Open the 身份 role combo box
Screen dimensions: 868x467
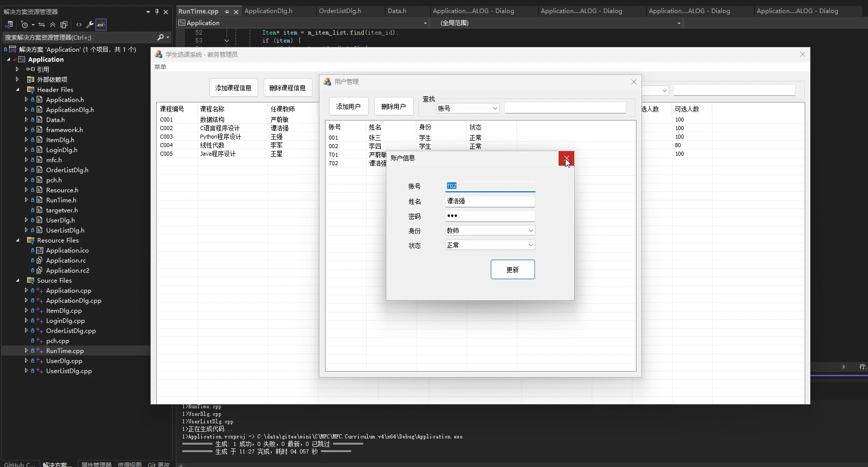pyautogui.click(x=490, y=230)
